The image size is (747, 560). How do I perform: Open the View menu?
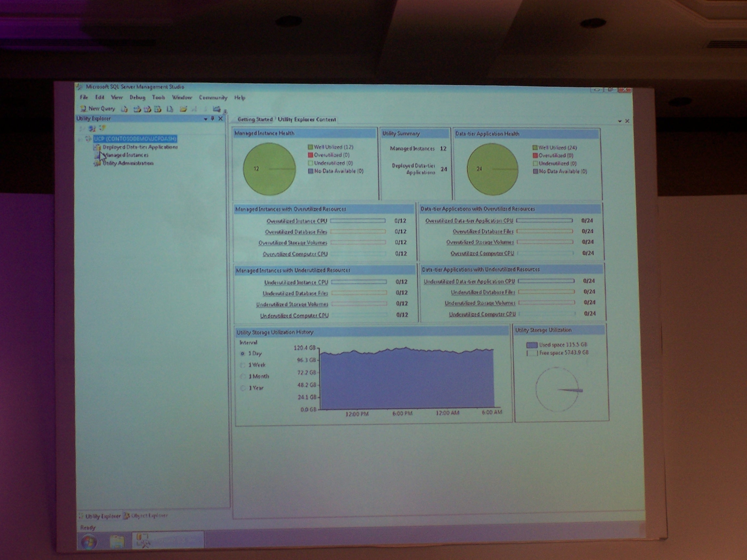point(117,97)
